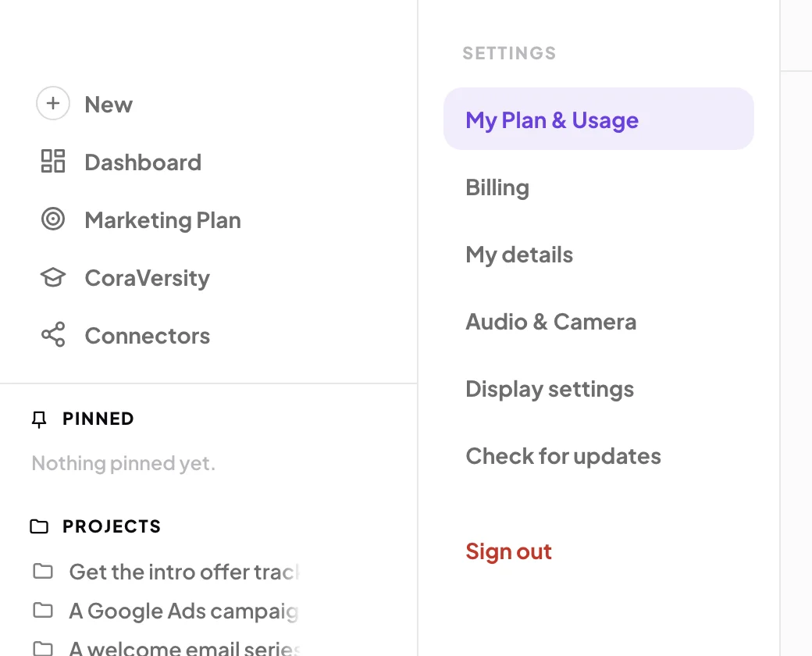This screenshot has height=656, width=812.
Task: Open the A Google Ads campaign project
Action: pyautogui.click(x=183, y=611)
